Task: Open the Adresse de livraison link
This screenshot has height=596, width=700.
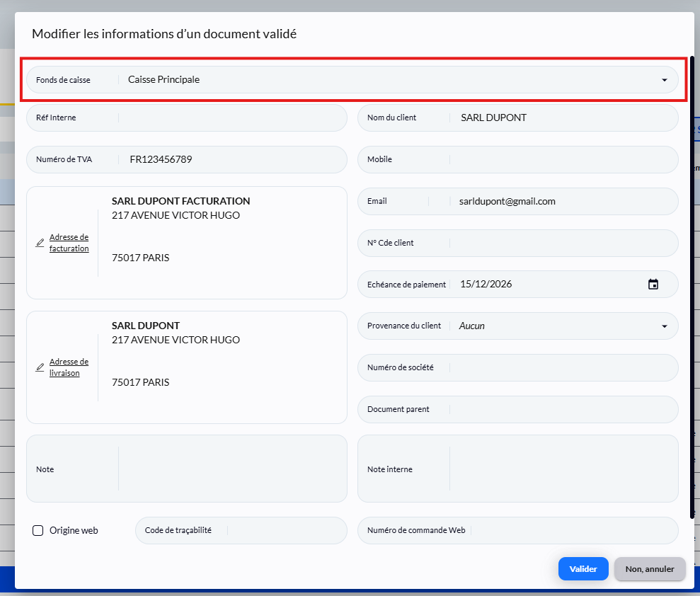Action: point(69,367)
